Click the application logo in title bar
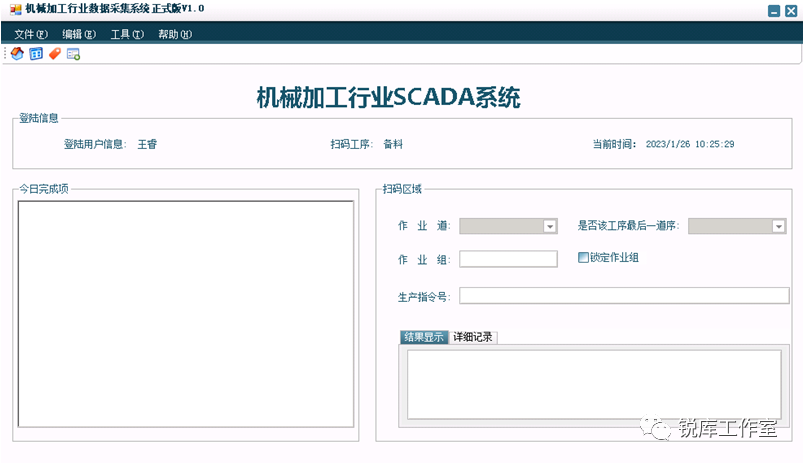This screenshot has height=463, width=803. [16, 9]
